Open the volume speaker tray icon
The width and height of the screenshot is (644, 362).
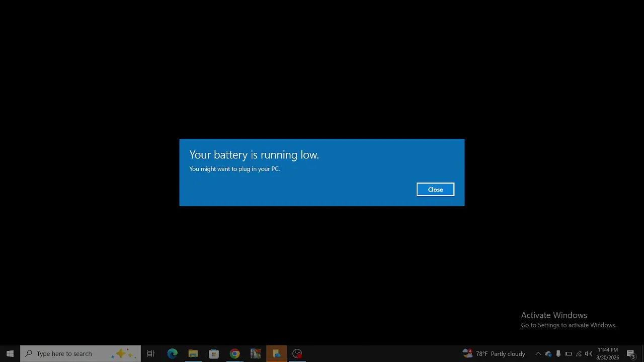click(x=589, y=353)
